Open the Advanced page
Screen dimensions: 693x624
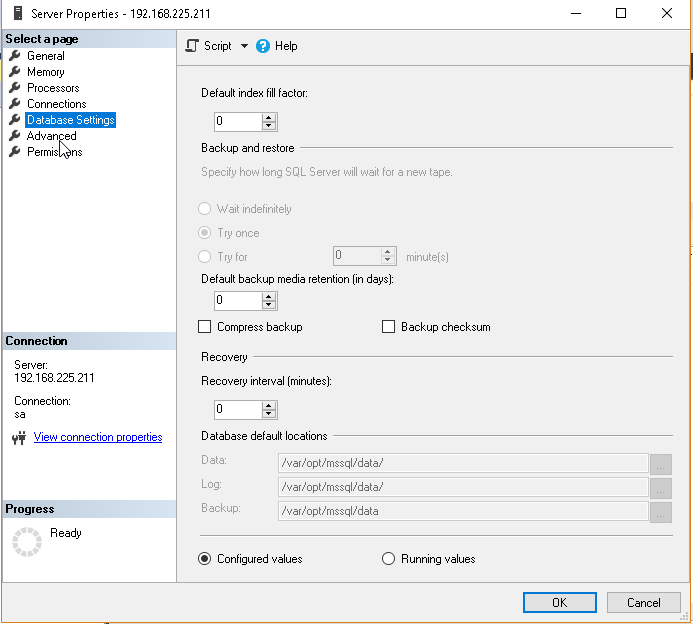51,136
